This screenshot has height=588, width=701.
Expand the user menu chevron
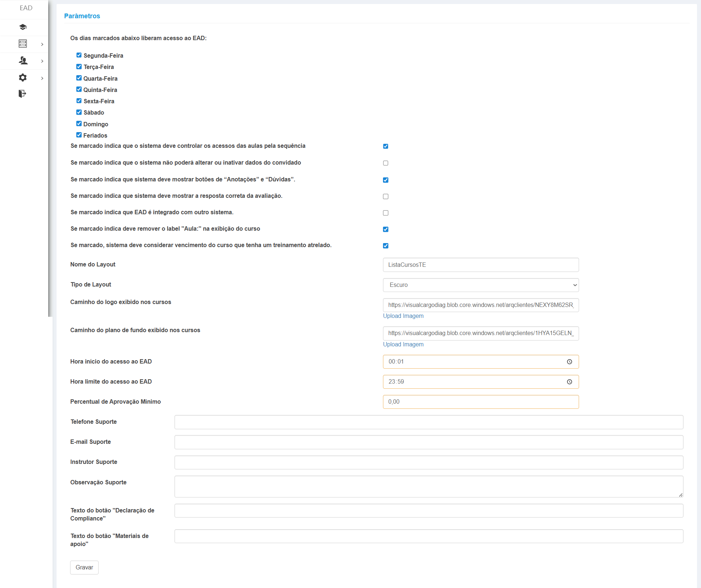click(x=42, y=61)
